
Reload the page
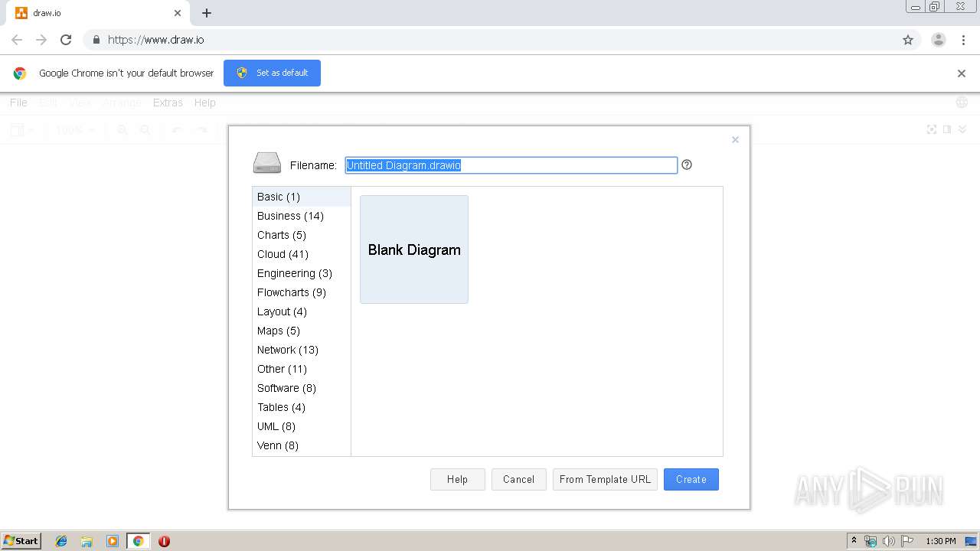click(66, 40)
